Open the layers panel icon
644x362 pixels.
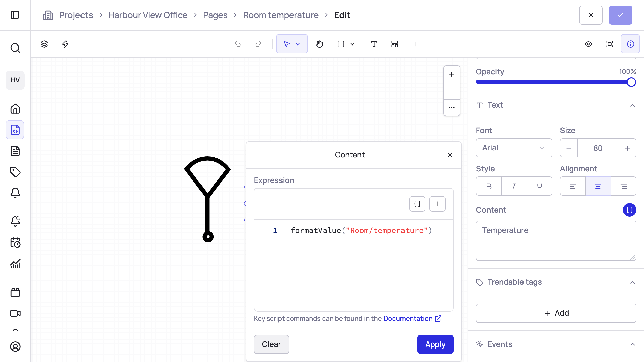click(44, 44)
